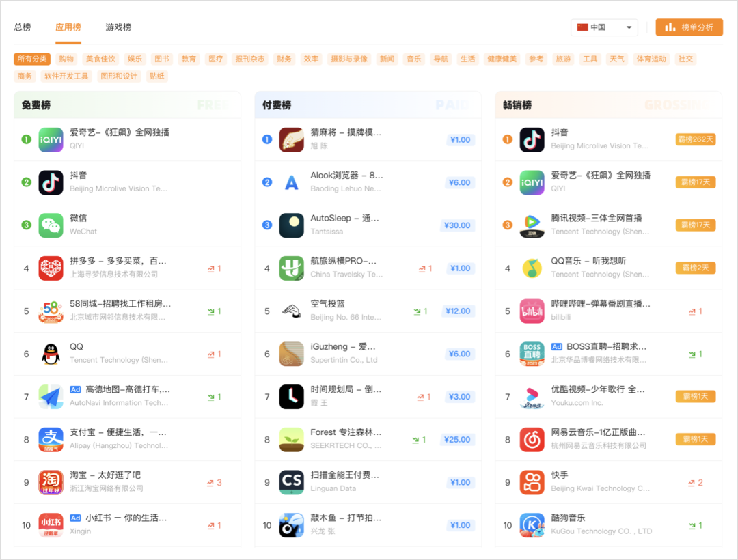Image resolution: width=738 pixels, height=560 pixels.
Task: Click the 网易云音乐 cloud music icon
Action: pos(532,439)
